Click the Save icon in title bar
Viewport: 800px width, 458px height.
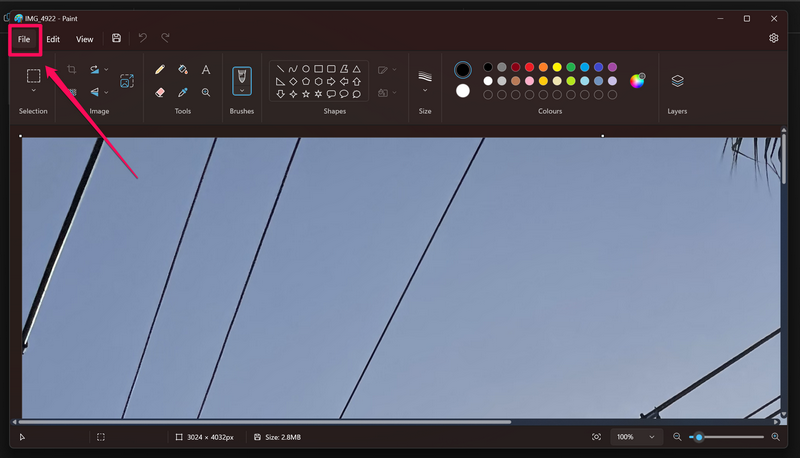pyautogui.click(x=117, y=39)
